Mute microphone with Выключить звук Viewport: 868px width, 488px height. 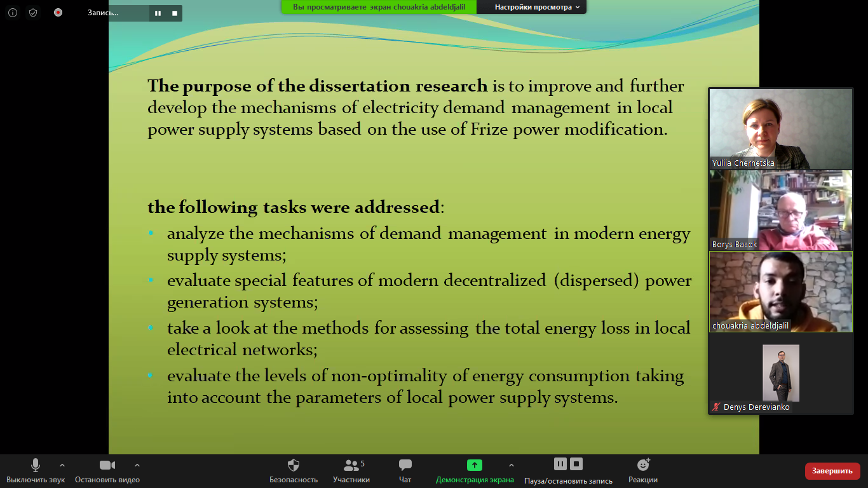36,471
